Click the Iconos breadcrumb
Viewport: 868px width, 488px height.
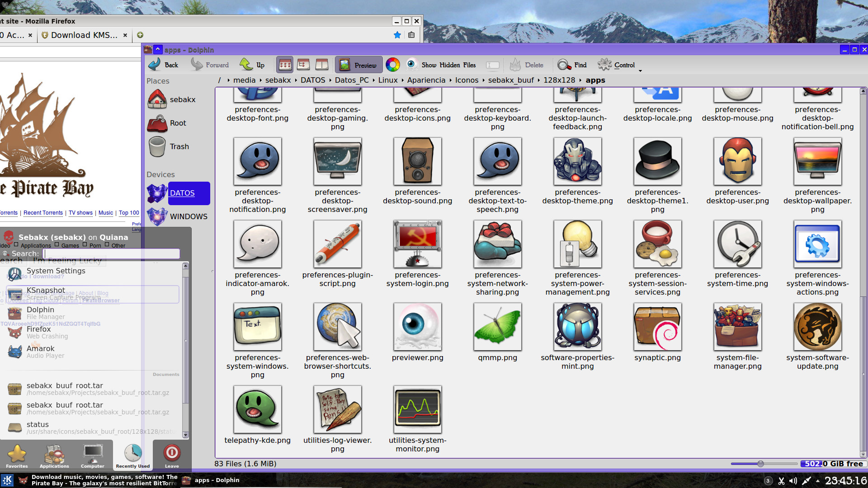click(x=467, y=80)
